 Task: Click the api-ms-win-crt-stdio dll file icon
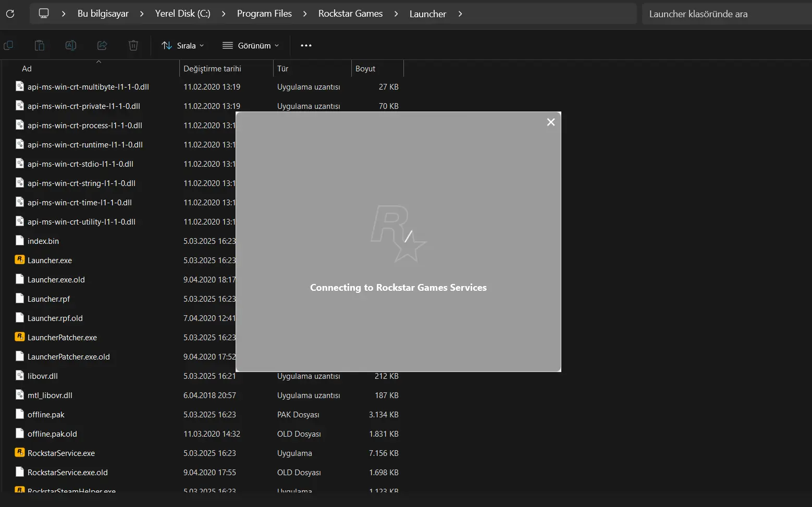pos(20,164)
